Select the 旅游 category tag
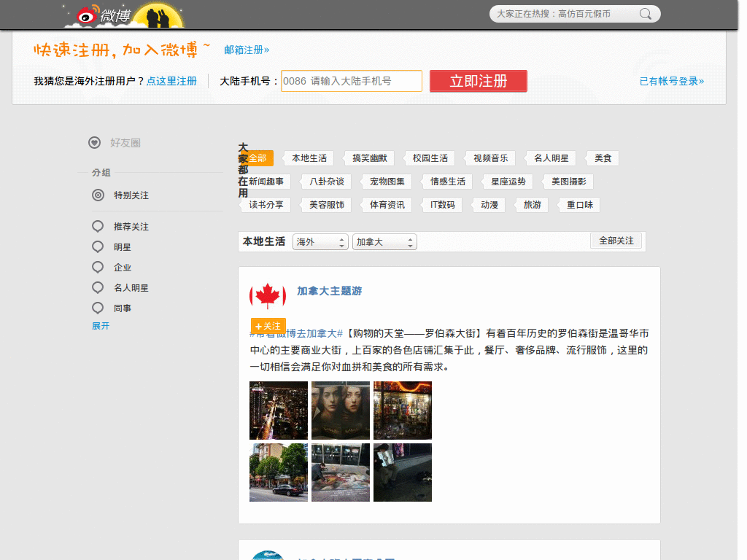The image size is (747, 560). click(x=532, y=205)
